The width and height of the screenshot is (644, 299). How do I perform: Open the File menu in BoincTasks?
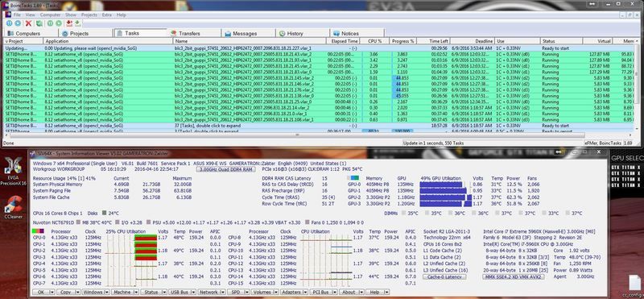[17, 15]
